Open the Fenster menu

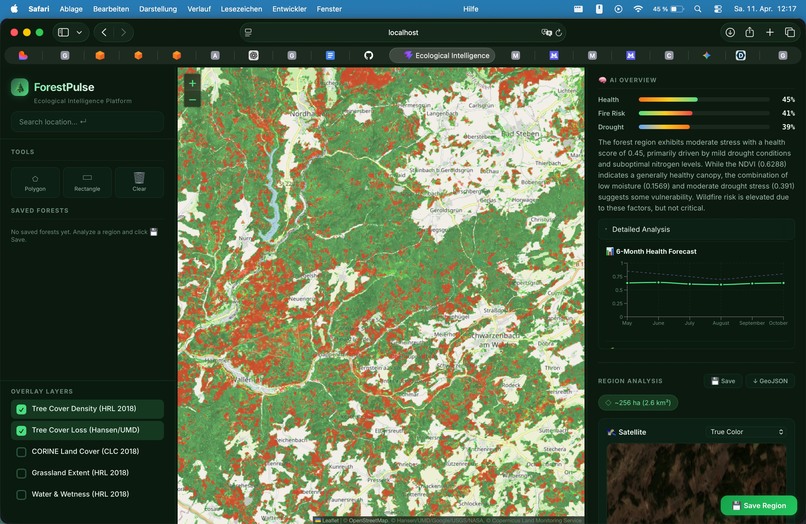point(329,9)
